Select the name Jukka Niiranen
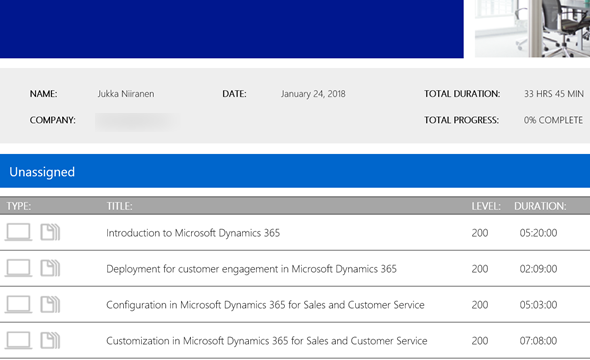This screenshot has width=590, height=360. (x=126, y=94)
